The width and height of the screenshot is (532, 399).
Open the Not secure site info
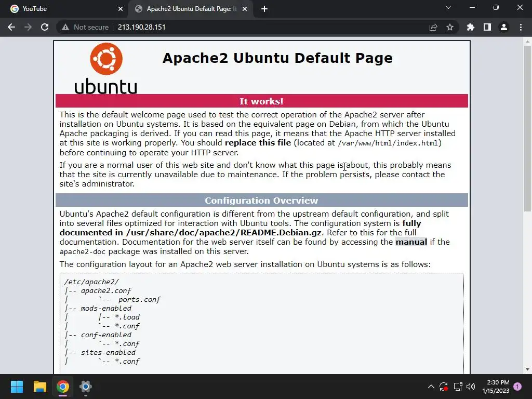pyautogui.click(x=85, y=27)
